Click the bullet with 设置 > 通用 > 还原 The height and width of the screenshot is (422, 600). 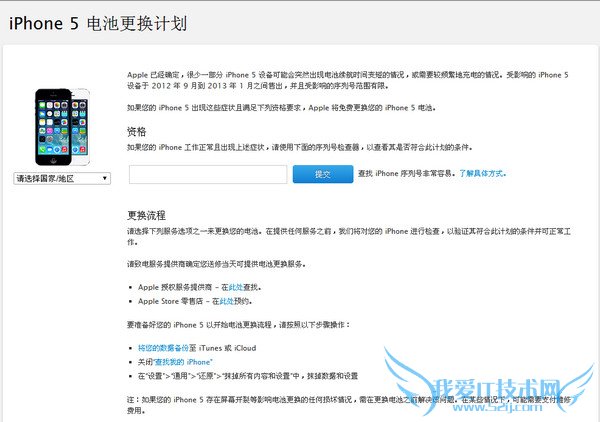pyautogui.click(x=248, y=376)
